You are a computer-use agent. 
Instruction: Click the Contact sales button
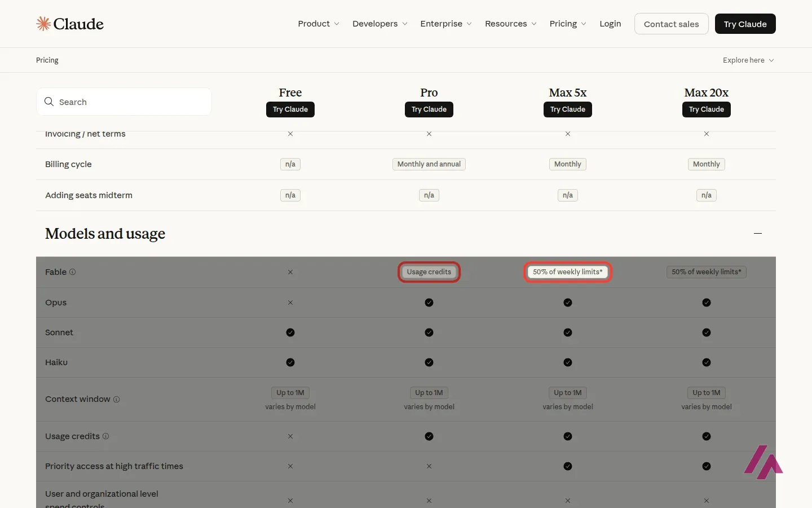pos(671,24)
